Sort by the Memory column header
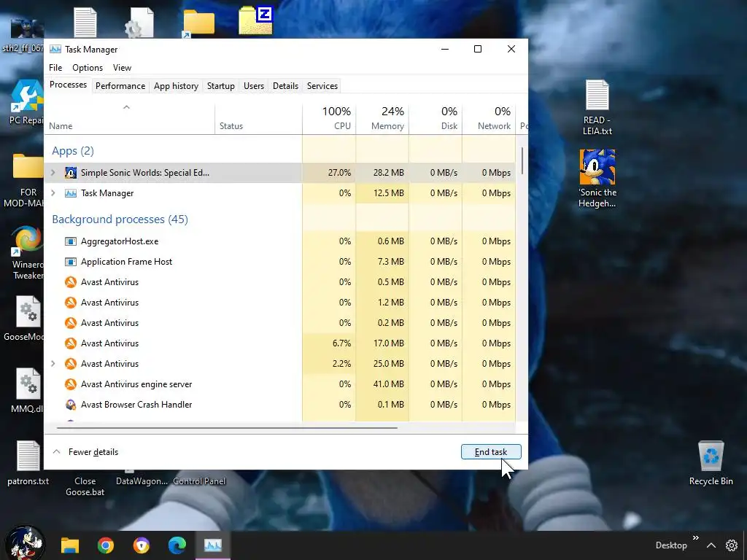The image size is (747, 560). point(382,118)
